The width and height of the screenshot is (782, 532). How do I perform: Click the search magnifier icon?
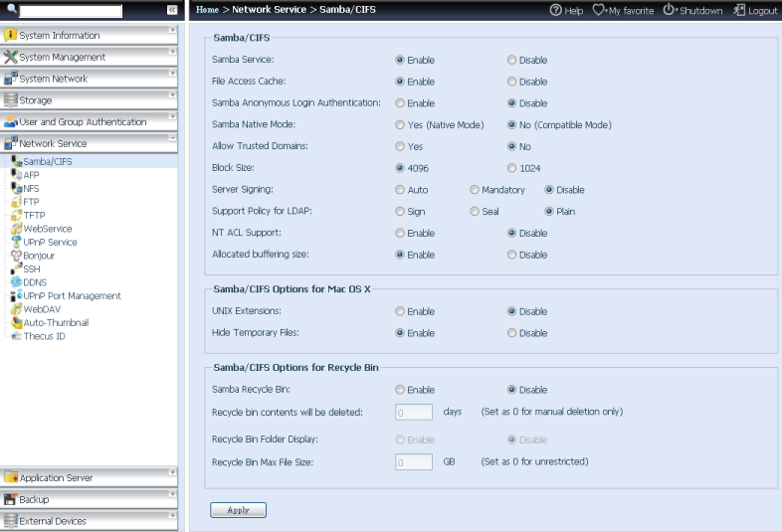[12, 9]
